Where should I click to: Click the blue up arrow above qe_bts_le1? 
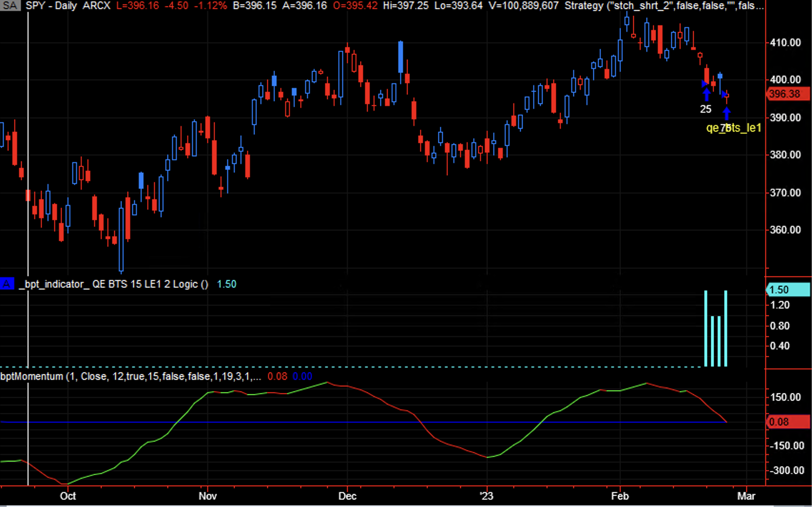point(726,114)
